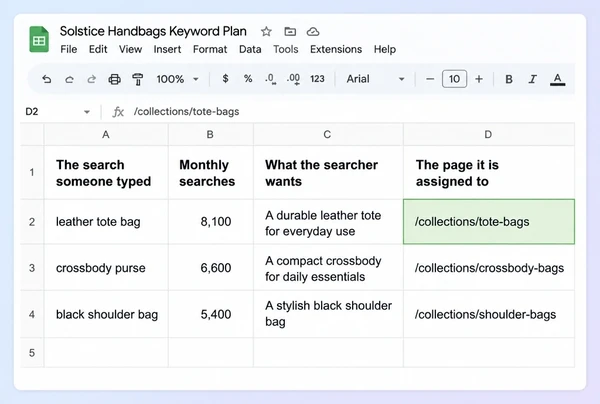600x404 pixels.
Task: Select cell "A compact crossbody for daily essentials"
Action: point(328,268)
